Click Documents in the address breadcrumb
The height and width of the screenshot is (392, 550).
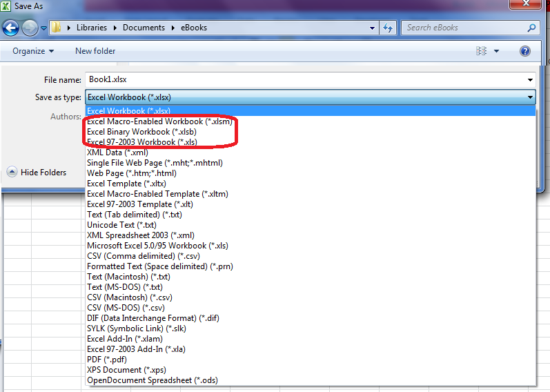(144, 28)
